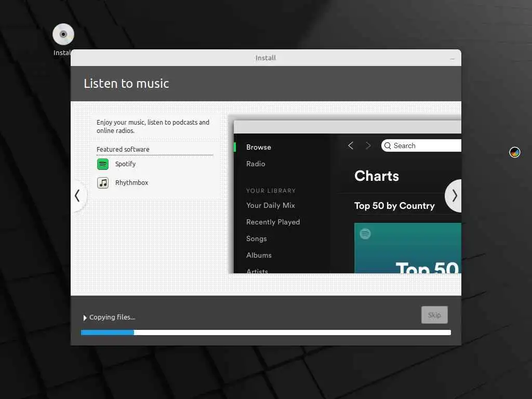This screenshot has width=532, height=399.
Task: Click the Spotify label text
Action: point(125,164)
